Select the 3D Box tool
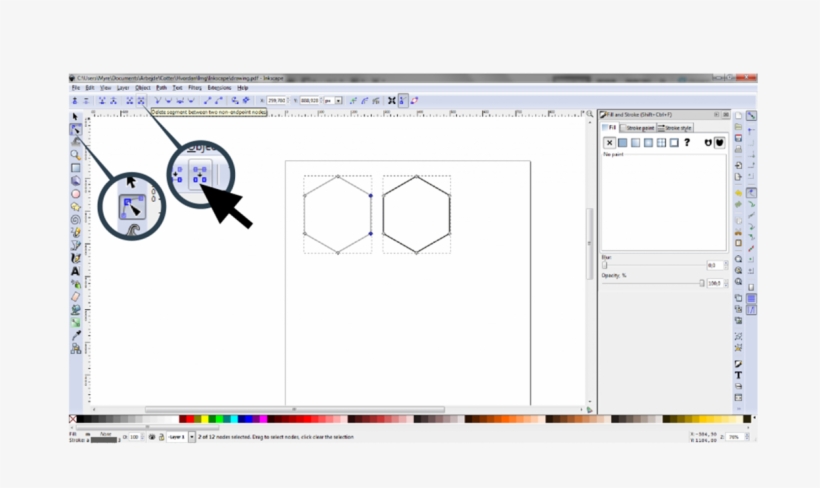This screenshot has width=820, height=488. (x=75, y=180)
